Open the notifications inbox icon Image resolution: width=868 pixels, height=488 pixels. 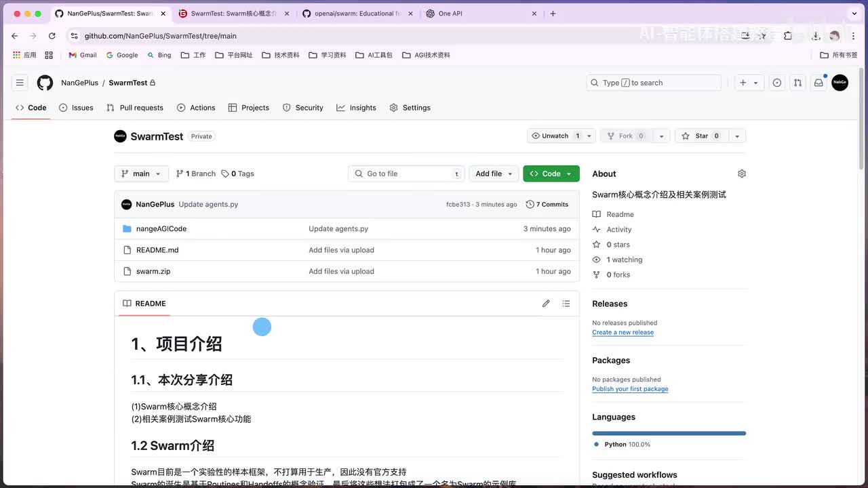[818, 83]
